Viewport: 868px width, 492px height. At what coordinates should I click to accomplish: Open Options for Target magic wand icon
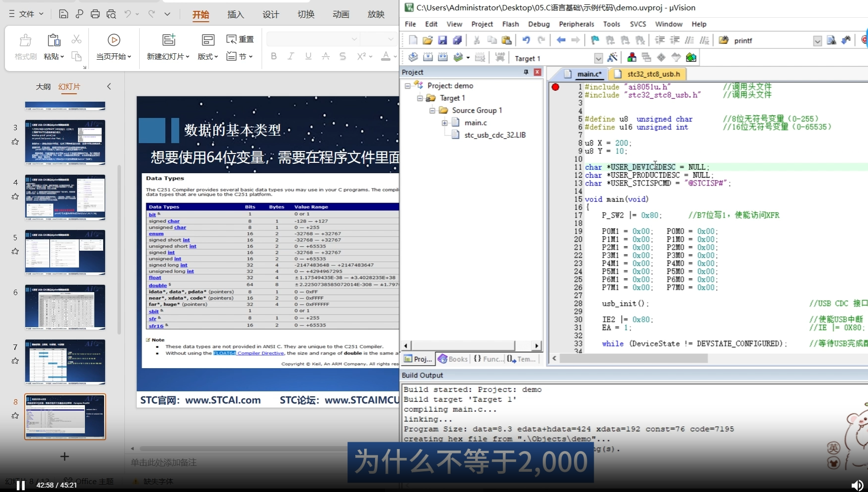[x=612, y=58]
